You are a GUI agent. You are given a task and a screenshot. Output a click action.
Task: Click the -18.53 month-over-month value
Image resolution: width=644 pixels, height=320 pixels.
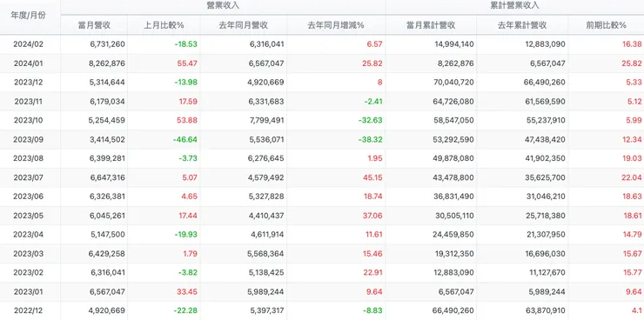(x=185, y=44)
